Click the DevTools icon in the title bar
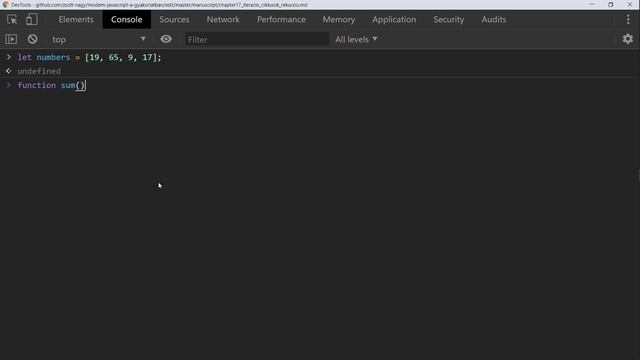Viewport: 640px width, 360px height. pyautogui.click(x=5, y=4)
